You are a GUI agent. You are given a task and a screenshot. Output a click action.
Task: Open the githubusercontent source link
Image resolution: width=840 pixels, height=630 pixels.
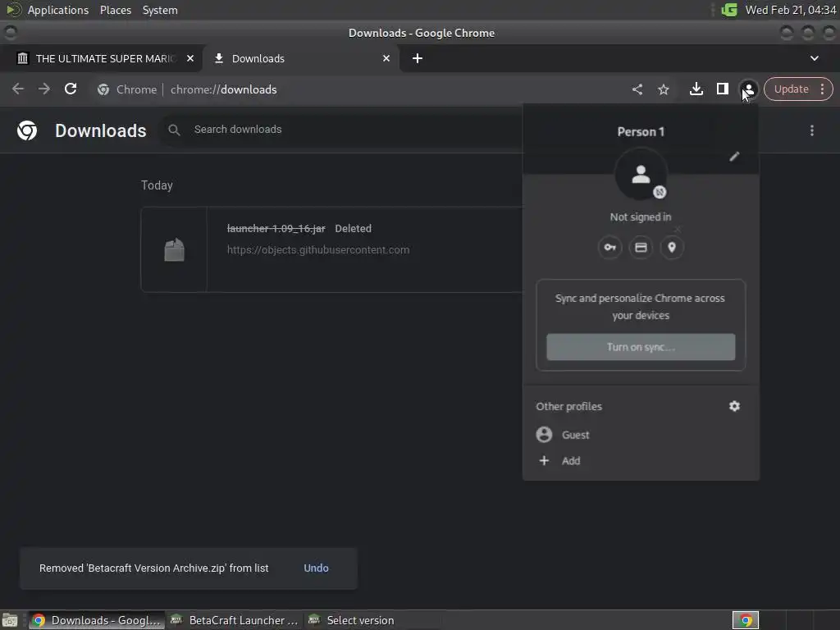click(x=318, y=250)
